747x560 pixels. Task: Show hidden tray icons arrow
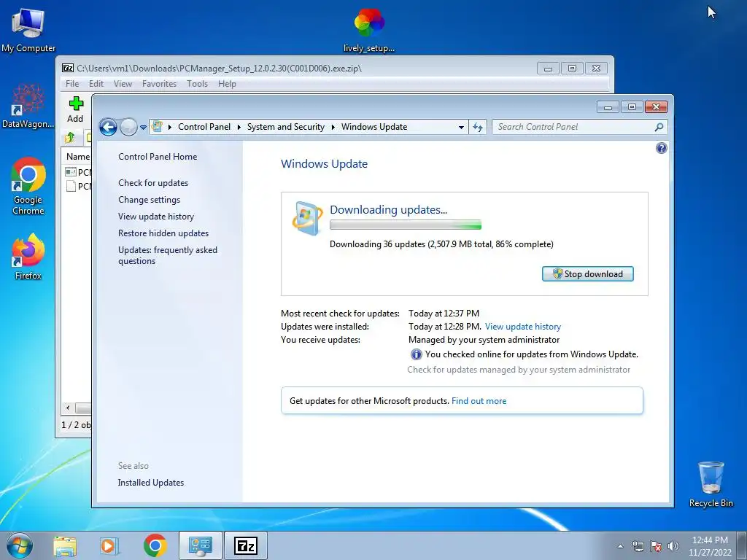pos(620,546)
